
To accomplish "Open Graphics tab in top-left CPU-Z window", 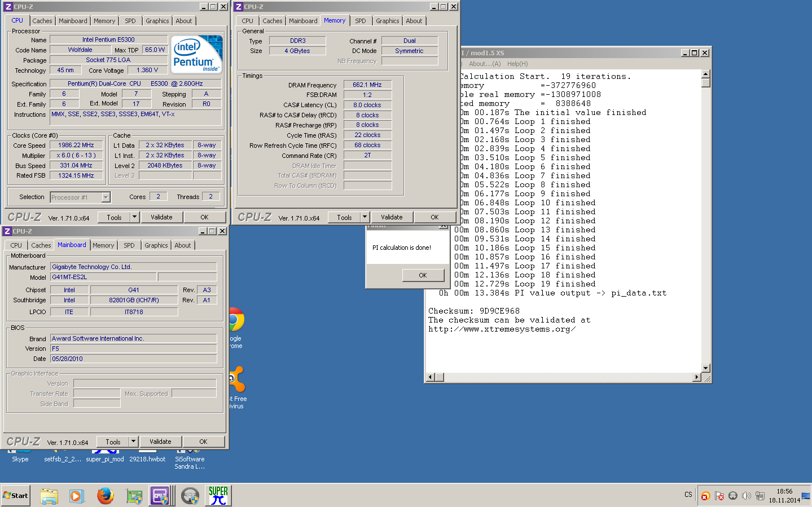I will coord(157,21).
